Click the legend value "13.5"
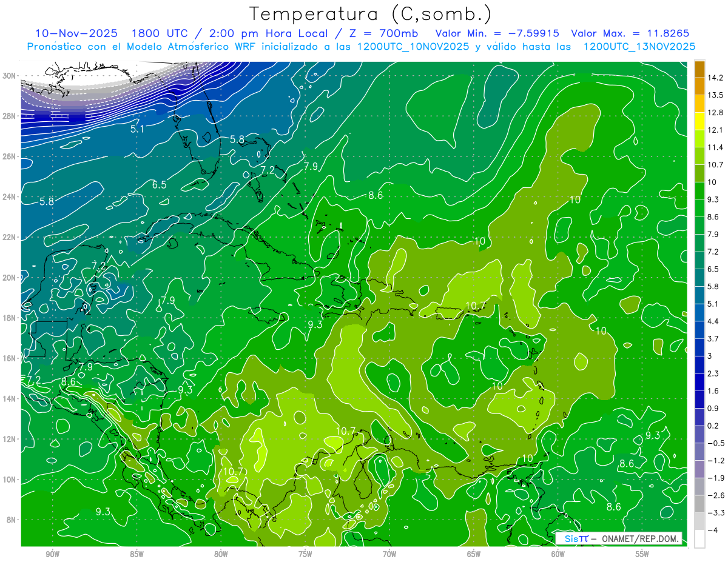This screenshot has height=562, width=728. 715,95
